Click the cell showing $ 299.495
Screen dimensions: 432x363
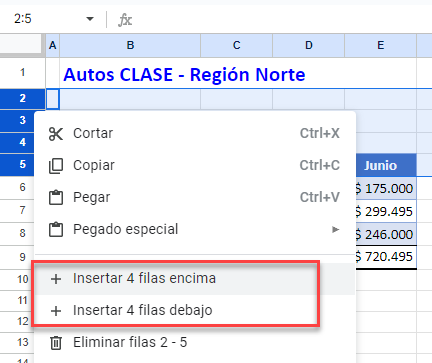click(386, 211)
